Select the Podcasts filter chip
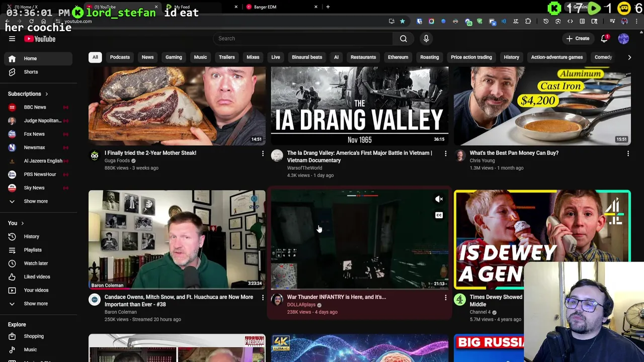The height and width of the screenshot is (362, 644). coord(120,57)
